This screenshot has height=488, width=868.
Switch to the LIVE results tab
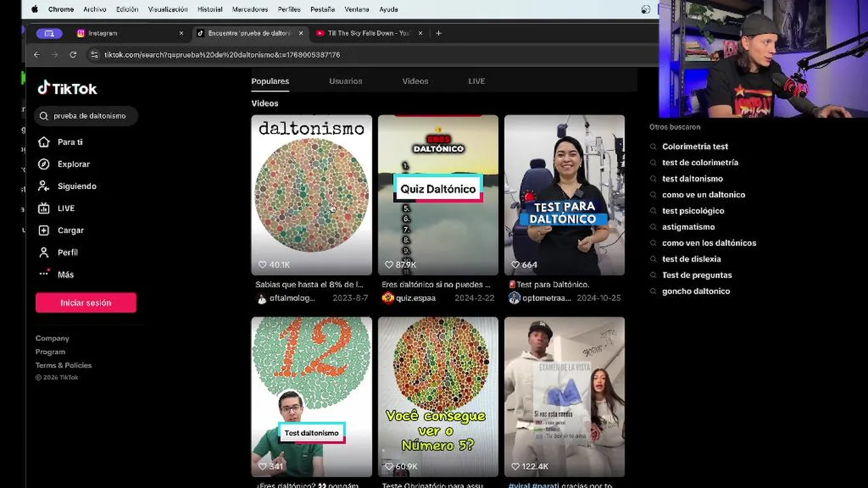click(477, 81)
